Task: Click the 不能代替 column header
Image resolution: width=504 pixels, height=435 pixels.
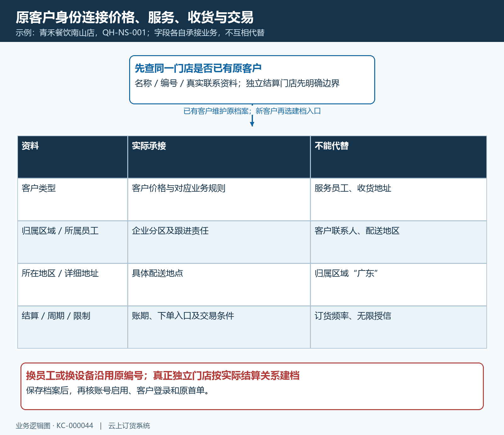Action: (398, 157)
